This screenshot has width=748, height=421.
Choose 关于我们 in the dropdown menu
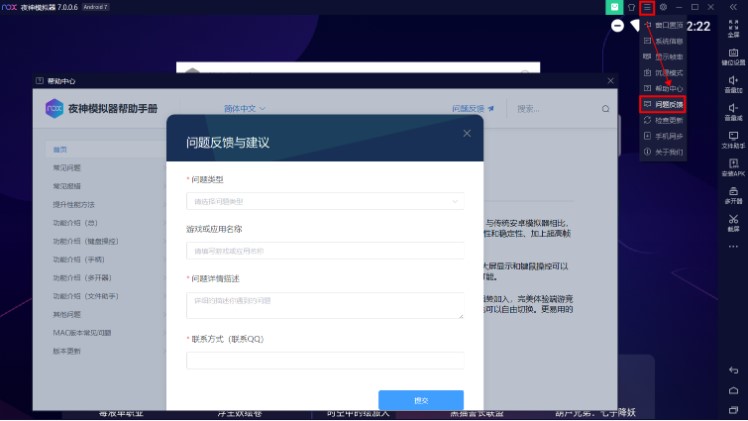[668, 151]
